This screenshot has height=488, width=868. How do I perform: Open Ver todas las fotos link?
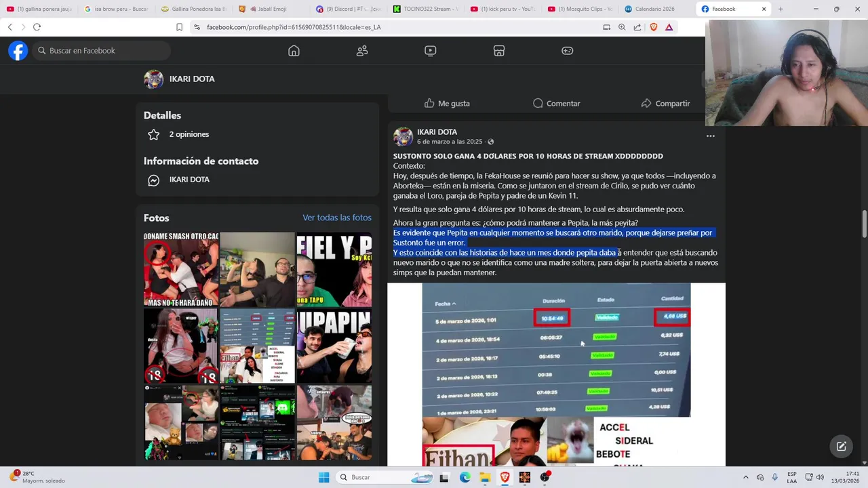click(x=337, y=218)
